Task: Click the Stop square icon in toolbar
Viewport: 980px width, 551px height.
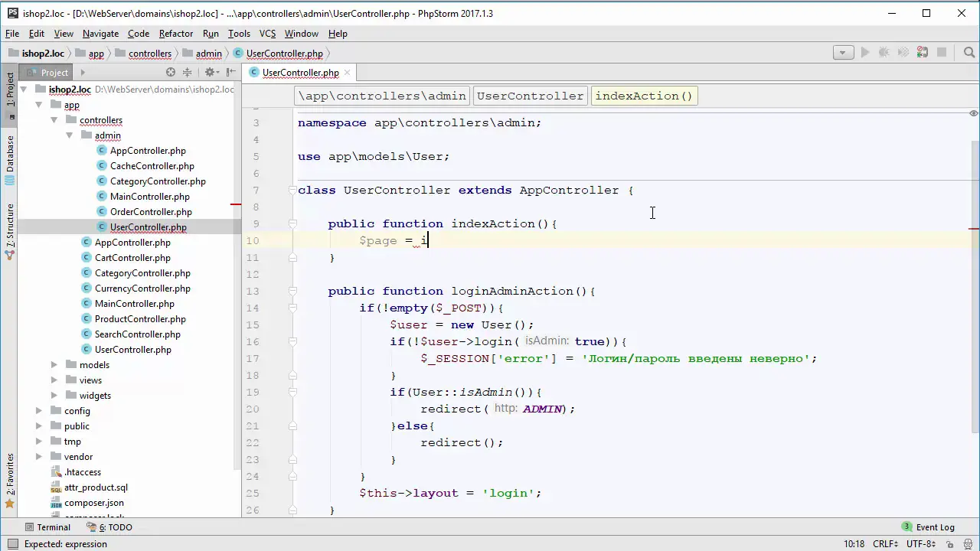Action: 942,53
